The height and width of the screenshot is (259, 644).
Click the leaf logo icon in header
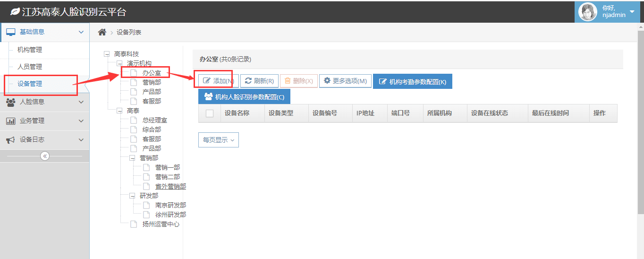15,12
